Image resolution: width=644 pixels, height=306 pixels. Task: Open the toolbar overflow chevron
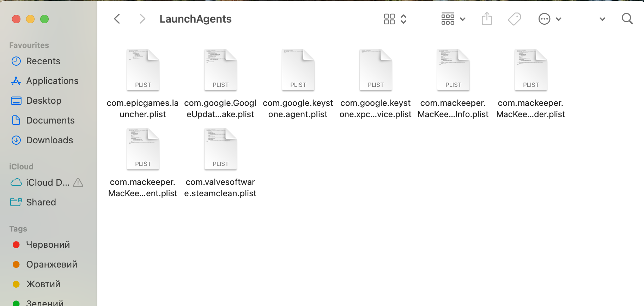point(602,19)
